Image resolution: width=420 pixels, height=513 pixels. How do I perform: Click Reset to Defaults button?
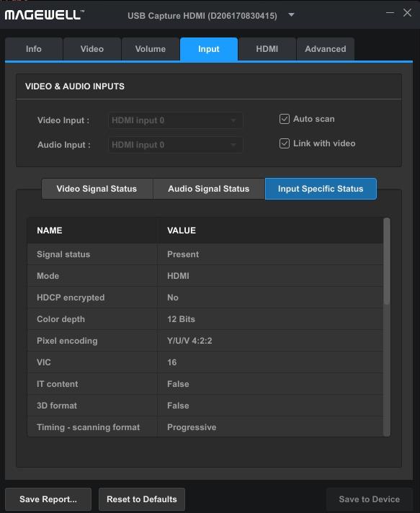[x=142, y=499]
